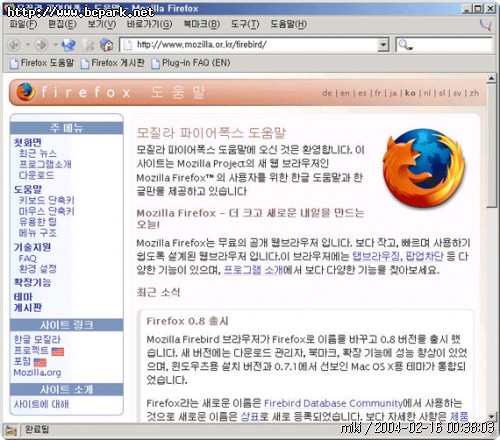Reload the page with the refresh icon
The height and width of the screenshot is (440, 500).
[68, 45]
